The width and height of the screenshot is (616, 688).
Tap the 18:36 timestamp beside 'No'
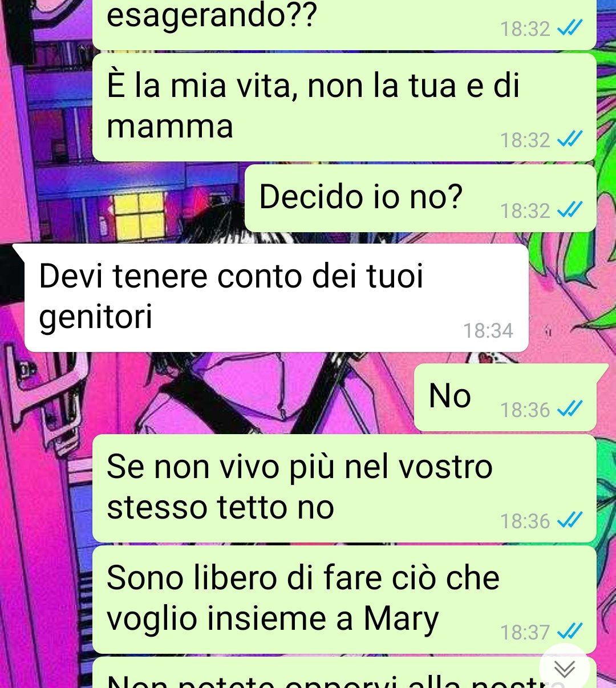525,410
